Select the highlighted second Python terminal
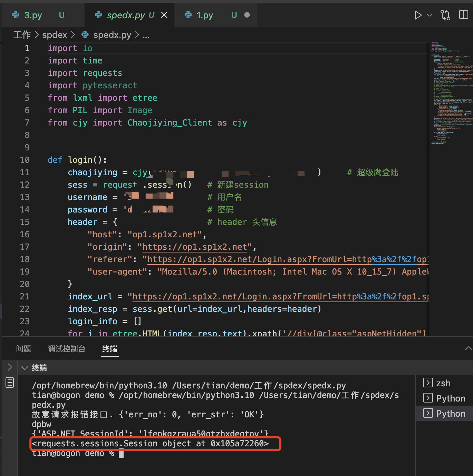This screenshot has width=473, height=476. [x=444, y=414]
